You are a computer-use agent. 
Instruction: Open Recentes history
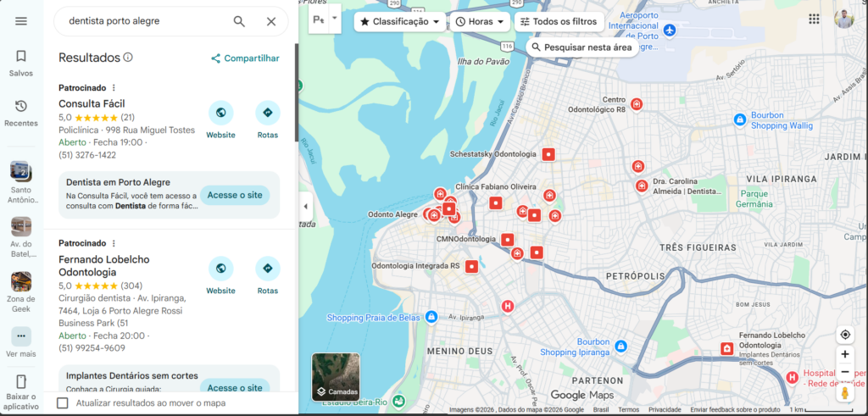point(21,114)
